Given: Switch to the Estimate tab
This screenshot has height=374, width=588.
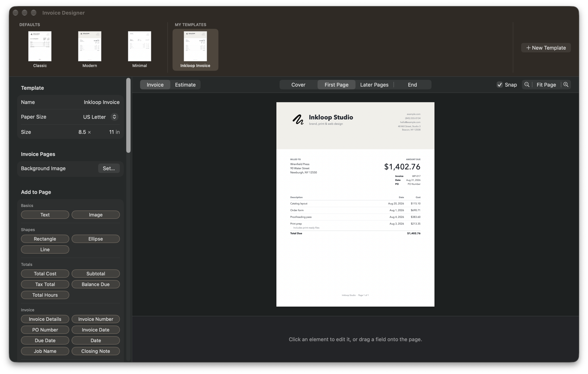Looking at the screenshot, I should coord(185,85).
